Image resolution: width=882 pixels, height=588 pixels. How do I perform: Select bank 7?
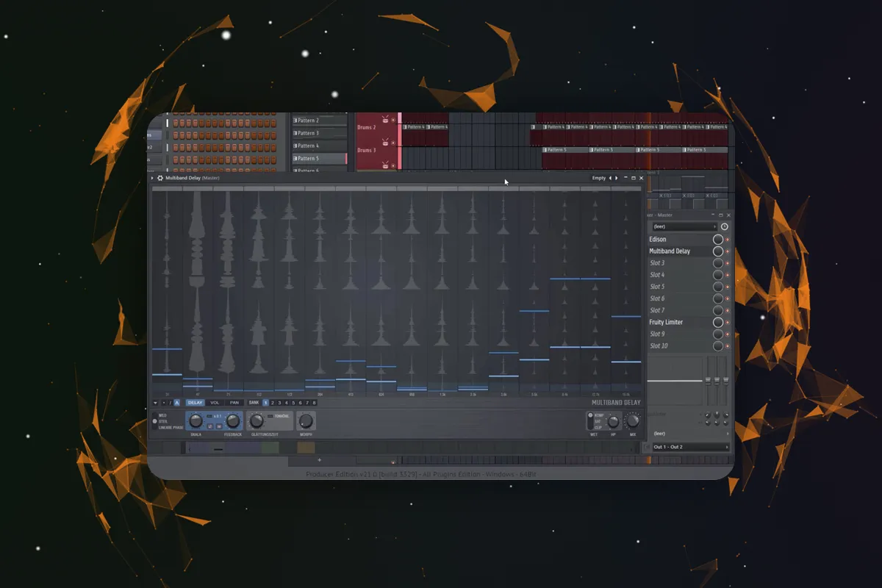click(307, 403)
